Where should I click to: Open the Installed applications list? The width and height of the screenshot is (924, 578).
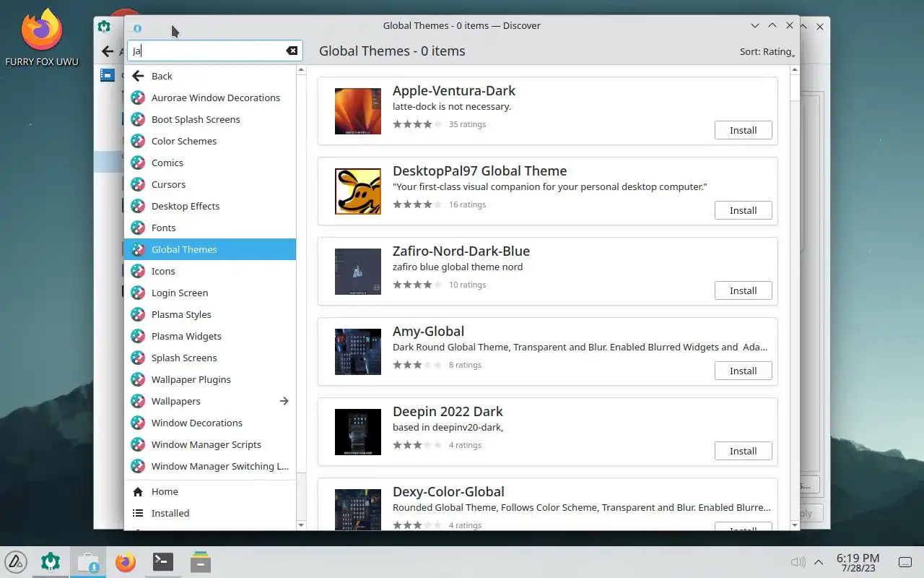coord(210,513)
